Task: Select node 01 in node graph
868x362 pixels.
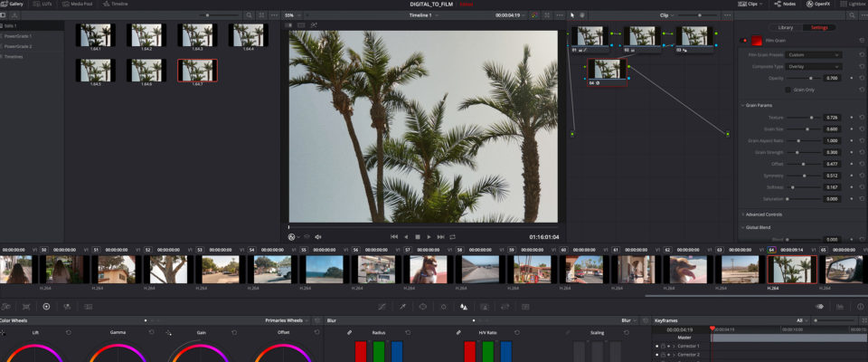Action: coord(590,39)
